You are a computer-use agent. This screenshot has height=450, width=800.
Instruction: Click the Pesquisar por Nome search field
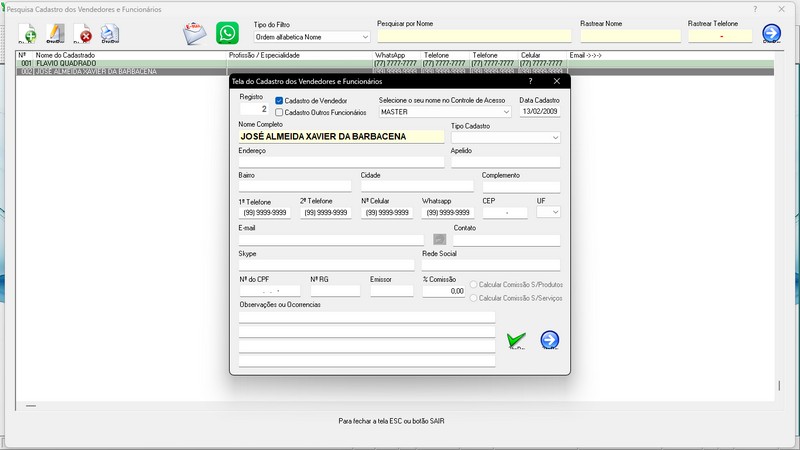474,36
